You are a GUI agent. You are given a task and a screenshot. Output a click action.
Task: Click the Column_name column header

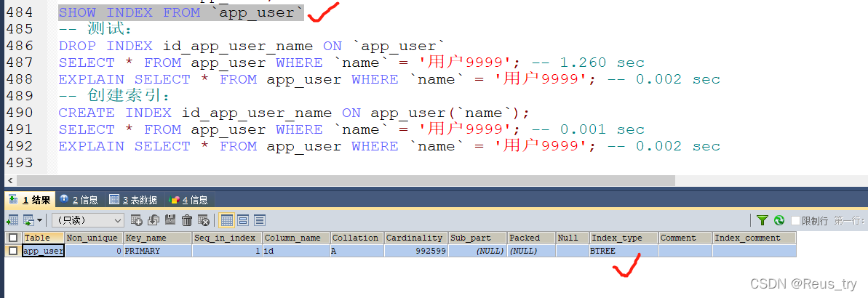pos(296,238)
